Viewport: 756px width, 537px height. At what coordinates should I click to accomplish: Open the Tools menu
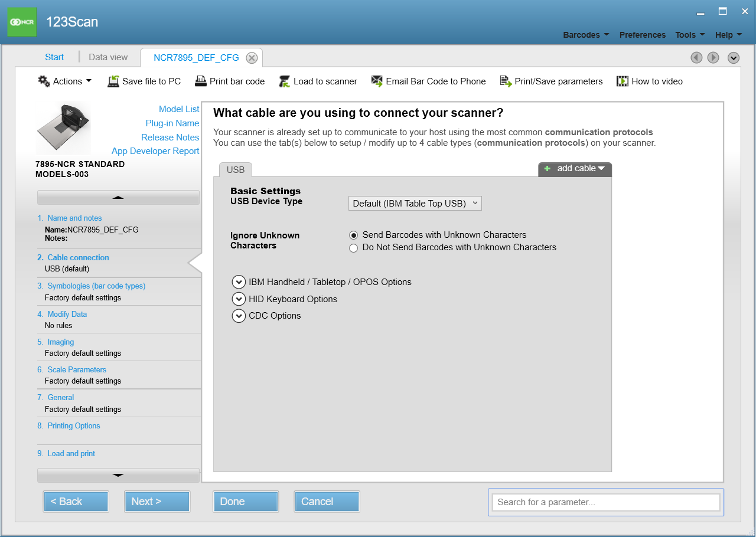click(x=690, y=35)
